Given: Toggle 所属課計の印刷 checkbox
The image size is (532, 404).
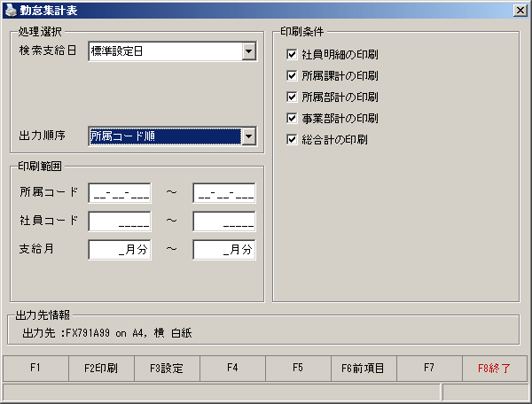Looking at the screenshot, I should [x=292, y=75].
